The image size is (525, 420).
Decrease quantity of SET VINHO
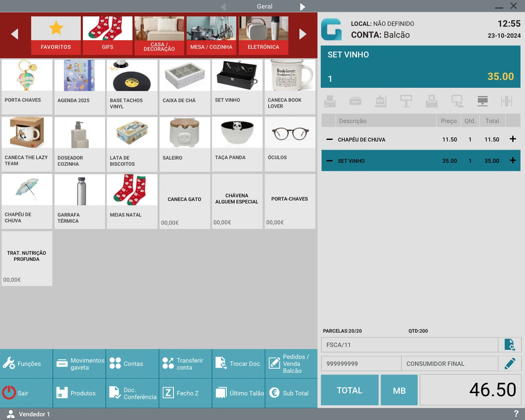click(329, 161)
